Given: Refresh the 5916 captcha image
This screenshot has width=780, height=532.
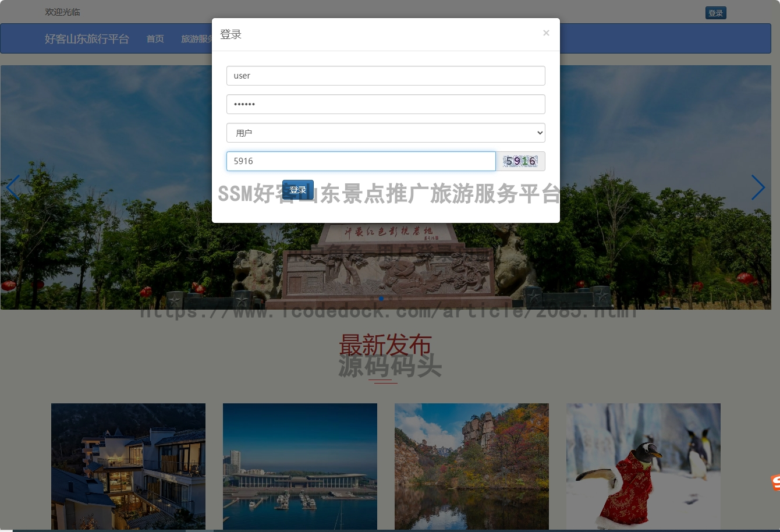Looking at the screenshot, I should coord(520,161).
